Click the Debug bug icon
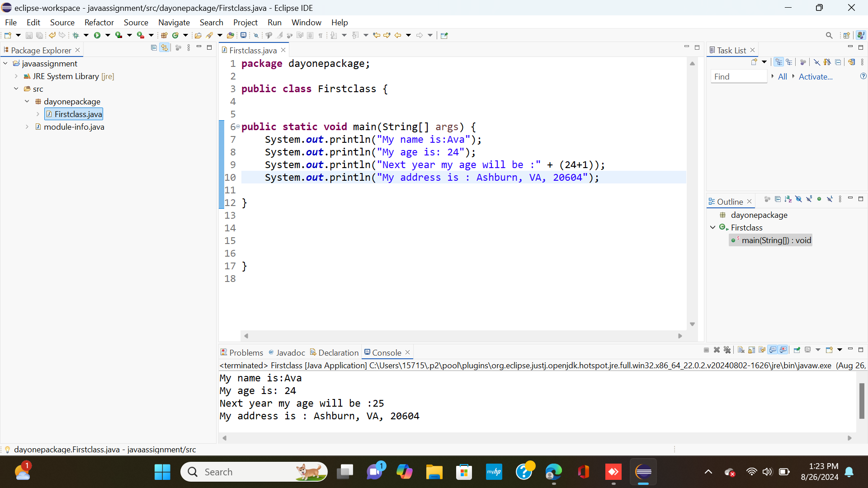Screen dimensions: 868x488 76,35
